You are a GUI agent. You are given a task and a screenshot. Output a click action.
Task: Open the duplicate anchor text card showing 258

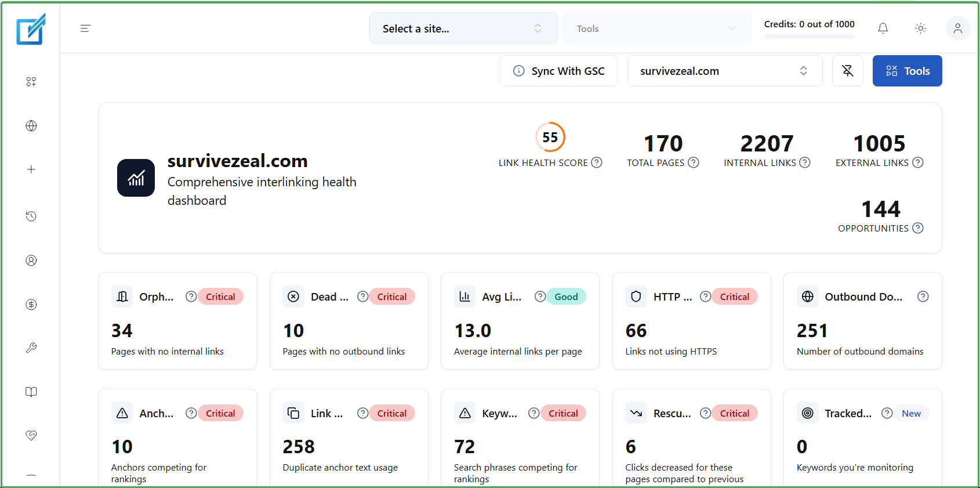tap(349, 438)
